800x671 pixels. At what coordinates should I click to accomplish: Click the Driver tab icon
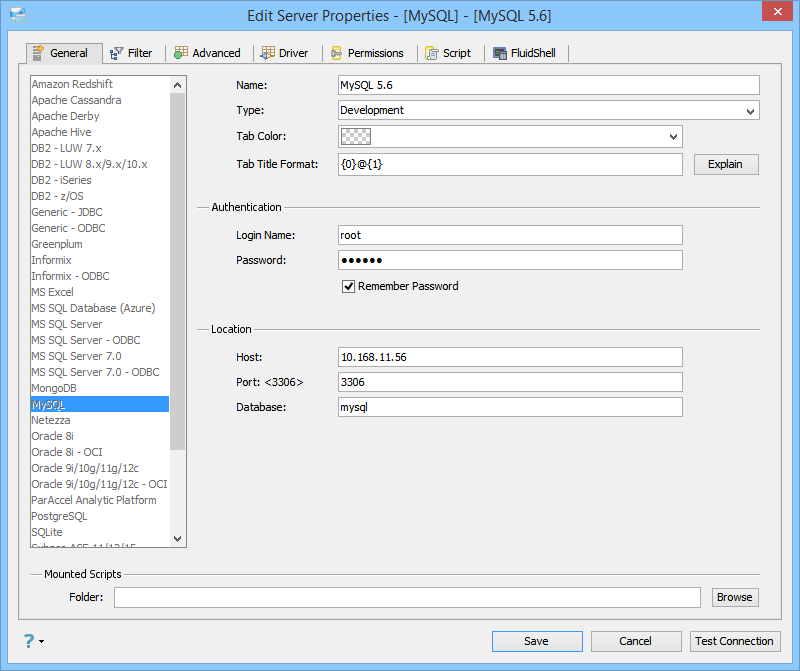(267, 53)
